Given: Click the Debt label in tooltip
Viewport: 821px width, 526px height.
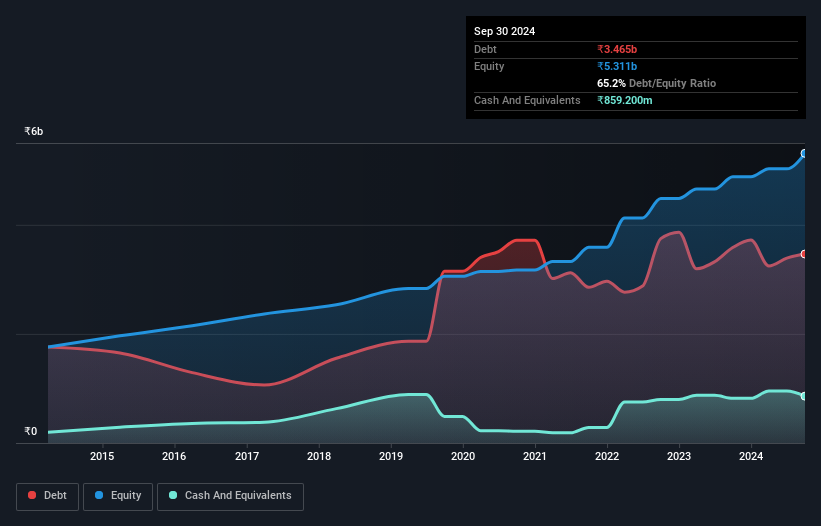Looking at the screenshot, I should tap(485, 49).
